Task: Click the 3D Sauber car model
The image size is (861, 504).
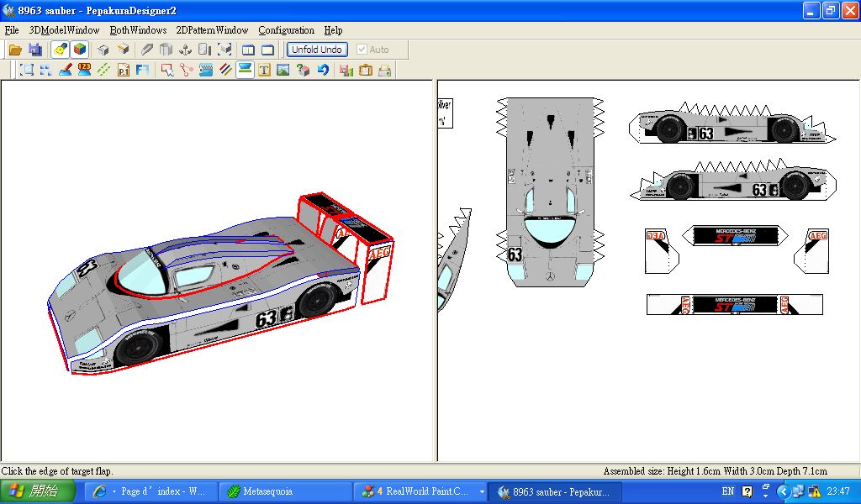Action: [219, 285]
